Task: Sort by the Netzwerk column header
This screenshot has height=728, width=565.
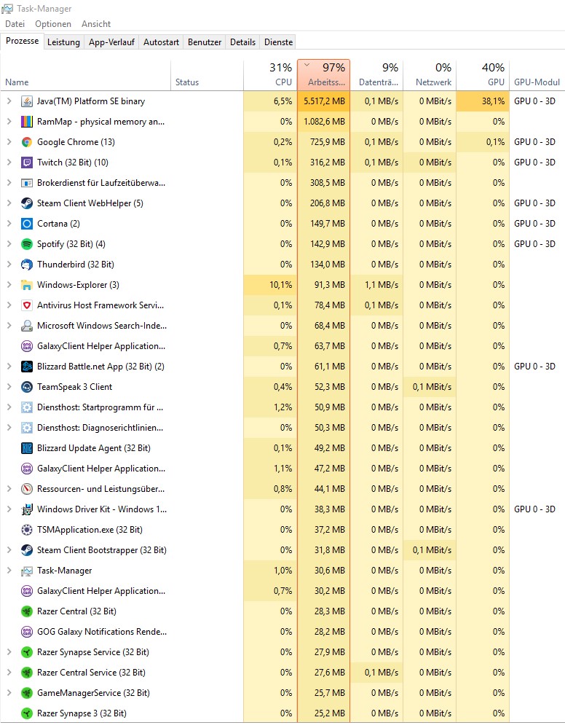Action: pos(430,75)
